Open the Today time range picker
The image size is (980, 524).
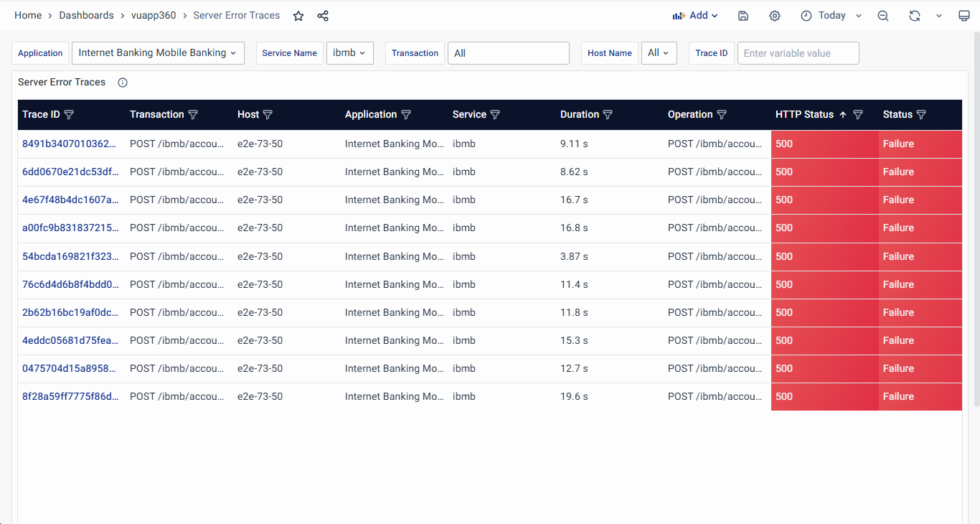(831, 16)
